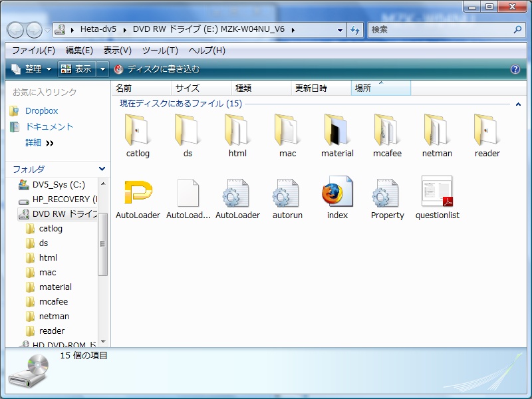Open the mac folder icon in file view
The height and width of the screenshot is (399, 532).
click(x=287, y=130)
